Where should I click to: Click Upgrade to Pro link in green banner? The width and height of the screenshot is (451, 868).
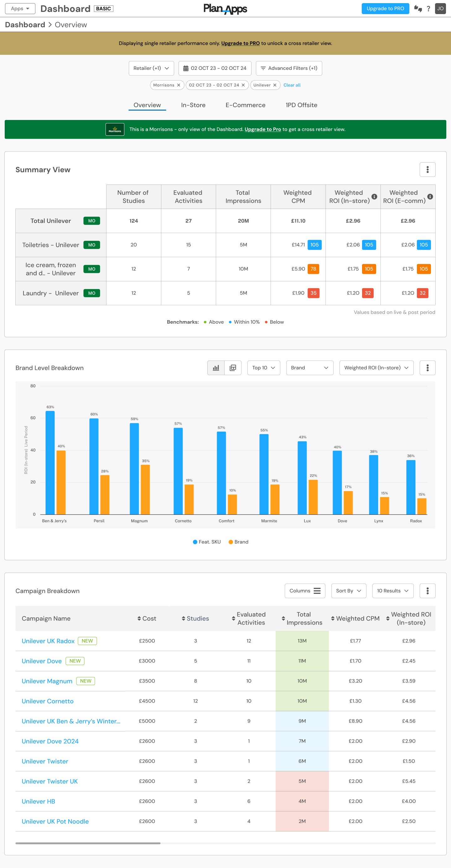tap(262, 129)
